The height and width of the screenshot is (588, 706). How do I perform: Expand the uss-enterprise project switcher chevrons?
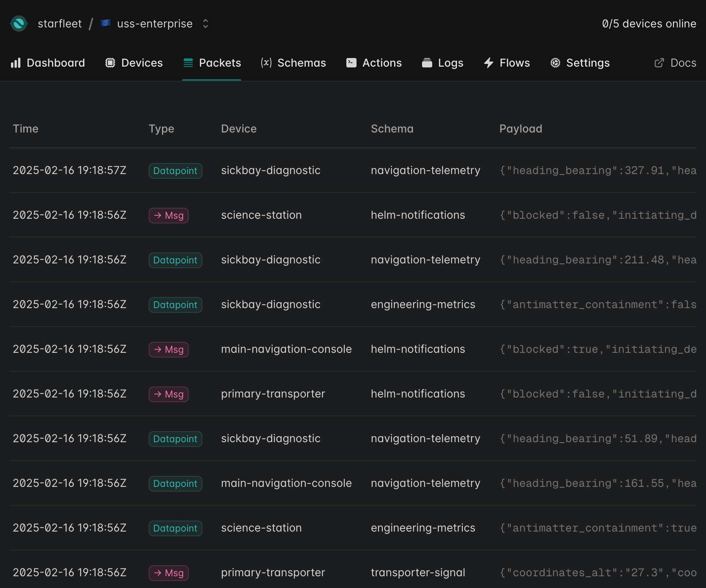click(206, 24)
